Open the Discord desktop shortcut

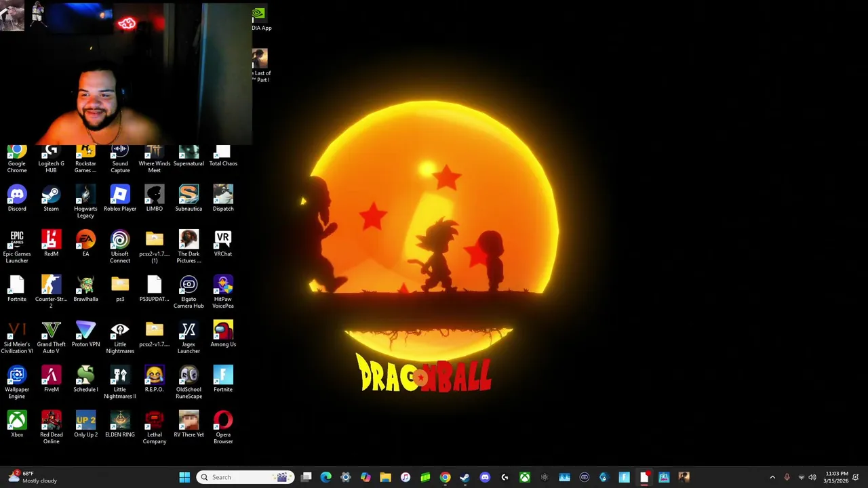click(x=17, y=198)
